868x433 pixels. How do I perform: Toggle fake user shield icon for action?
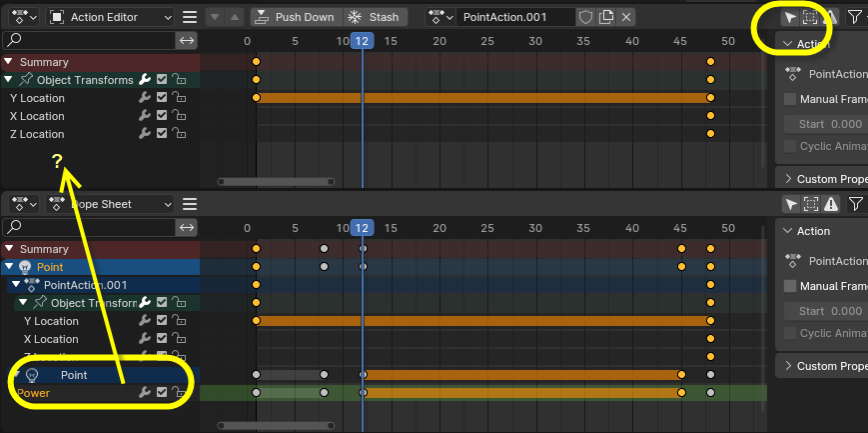click(x=585, y=17)
